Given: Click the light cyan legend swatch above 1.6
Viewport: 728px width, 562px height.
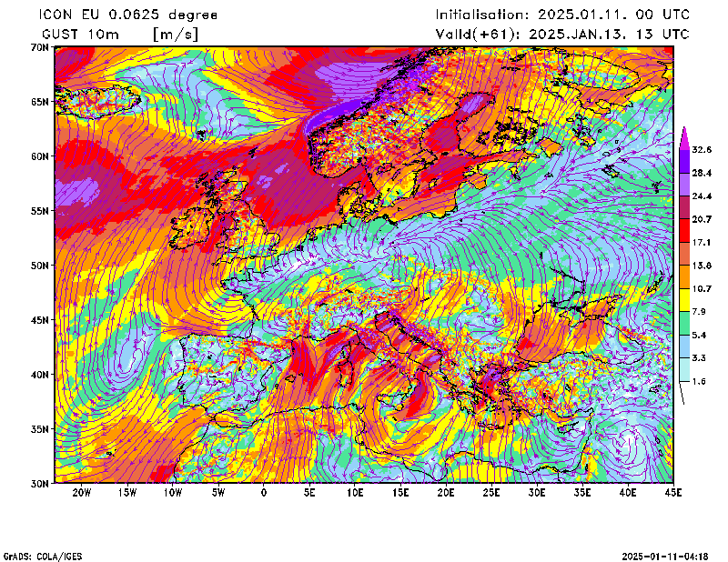Looking at the screenshot, I should [683, 369].
